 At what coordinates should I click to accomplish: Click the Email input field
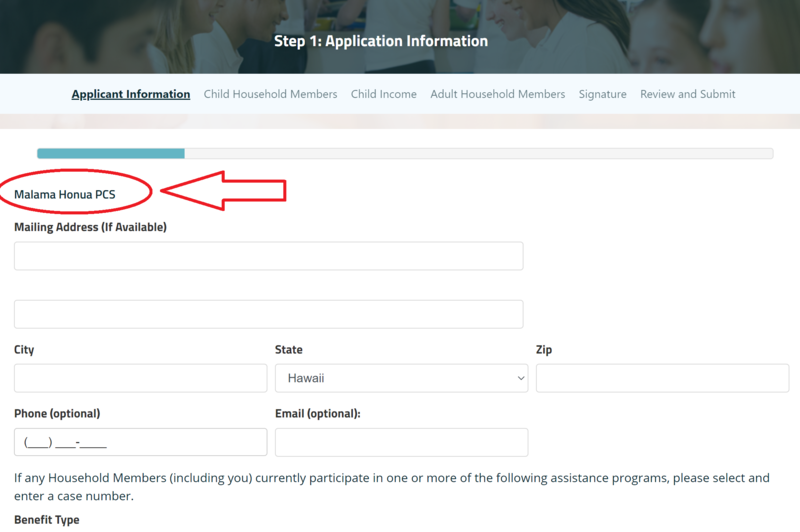(x=401, y=442)
